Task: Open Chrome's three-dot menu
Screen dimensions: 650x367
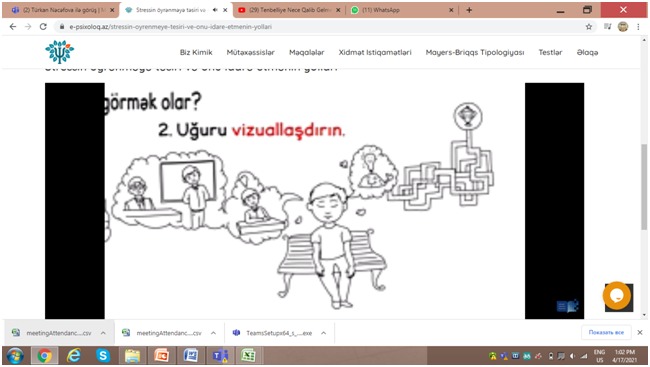Action: coord(638,27)
